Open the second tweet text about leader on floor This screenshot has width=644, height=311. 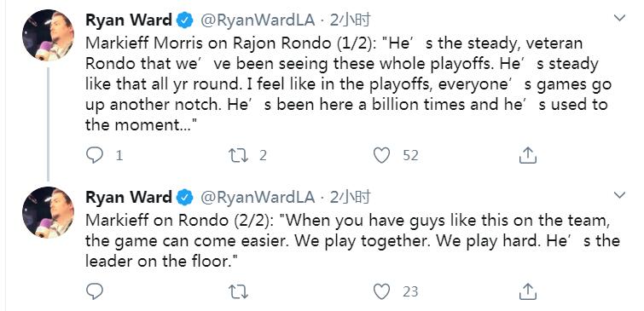(352, 241)
